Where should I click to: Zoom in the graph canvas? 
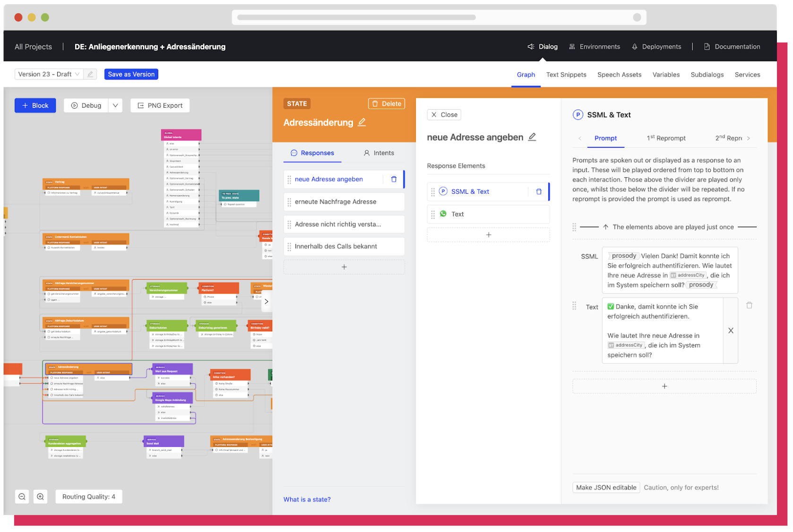[x=41, y=497]
